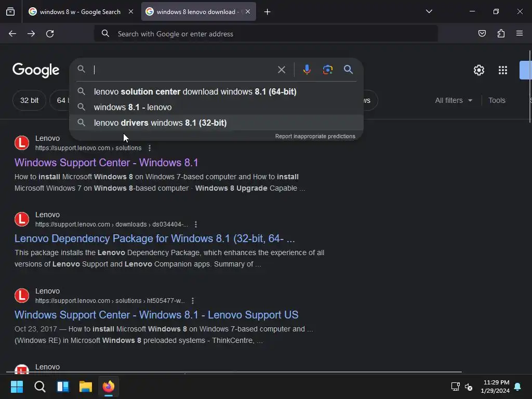
Task: Click the horizontal scrollbar at page bottom
Action: coord(234,372)
